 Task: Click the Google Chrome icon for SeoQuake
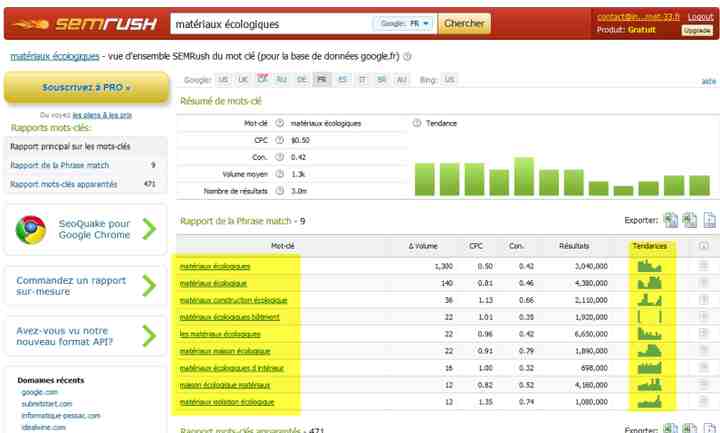pyautogui.click(x=31, y=229)
